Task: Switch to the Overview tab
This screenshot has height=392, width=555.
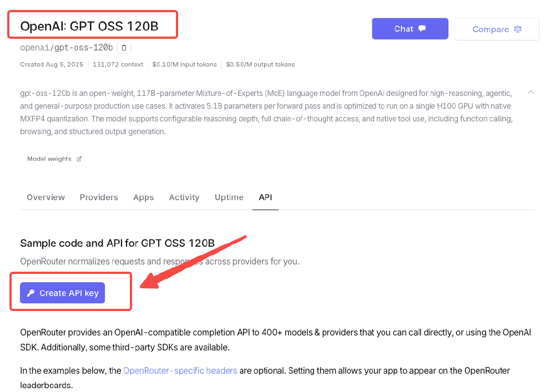Action: [46, 197]
